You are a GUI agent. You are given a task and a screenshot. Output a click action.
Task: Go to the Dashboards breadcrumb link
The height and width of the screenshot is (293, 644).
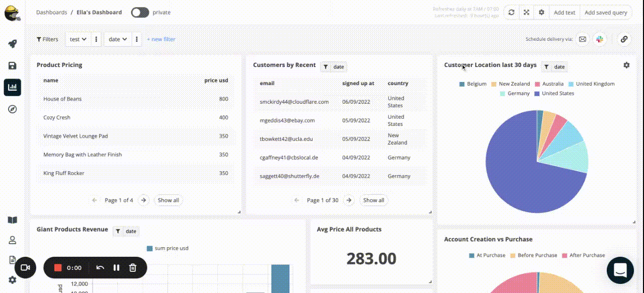coord(51,13)
